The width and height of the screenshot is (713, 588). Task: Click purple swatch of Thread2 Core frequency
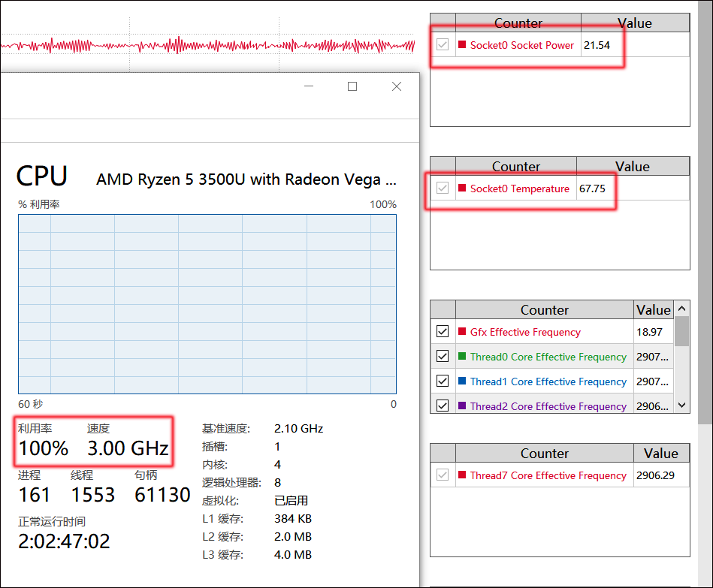(x=462, y=406)
